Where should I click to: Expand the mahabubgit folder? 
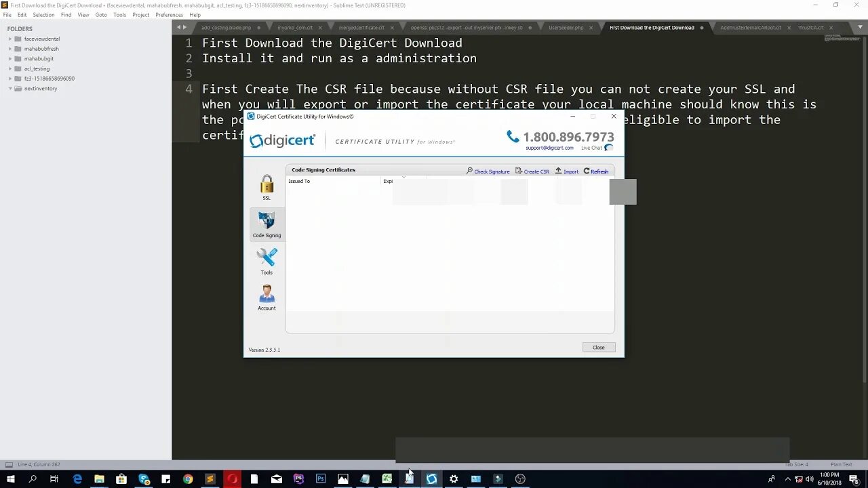tap(10, 58)
